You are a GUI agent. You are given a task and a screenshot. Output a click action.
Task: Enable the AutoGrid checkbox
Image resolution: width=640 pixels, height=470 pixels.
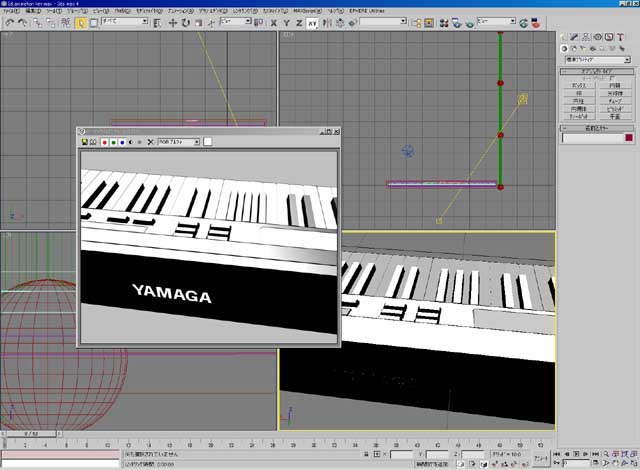(x=612, y=78)
